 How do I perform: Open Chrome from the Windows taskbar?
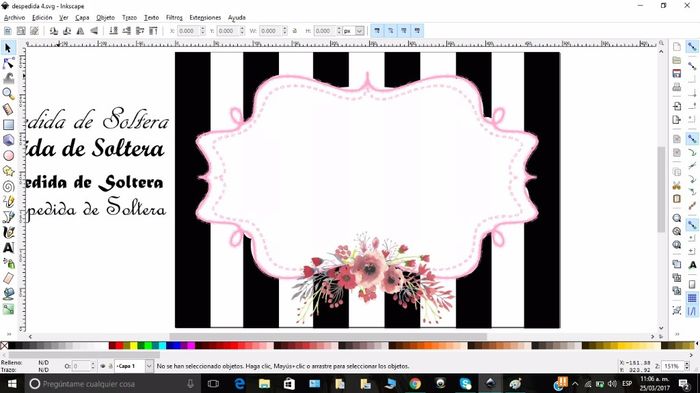coord(415,384)
